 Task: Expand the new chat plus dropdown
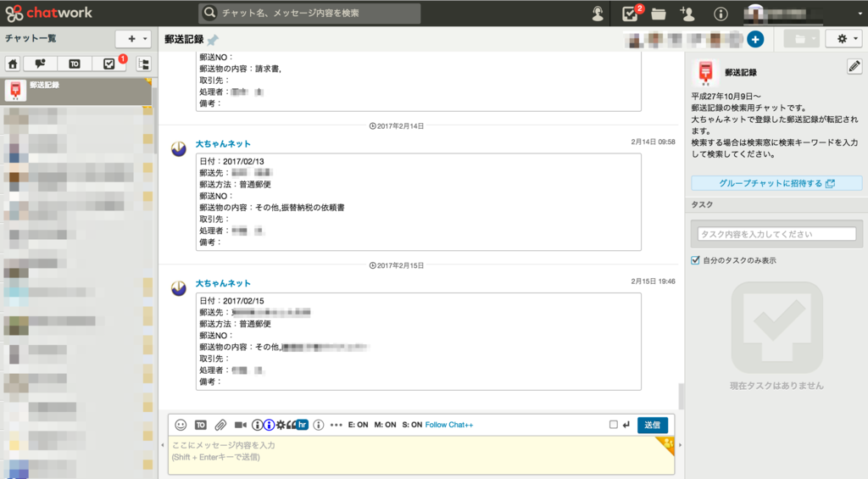click(x=133, y=39)
